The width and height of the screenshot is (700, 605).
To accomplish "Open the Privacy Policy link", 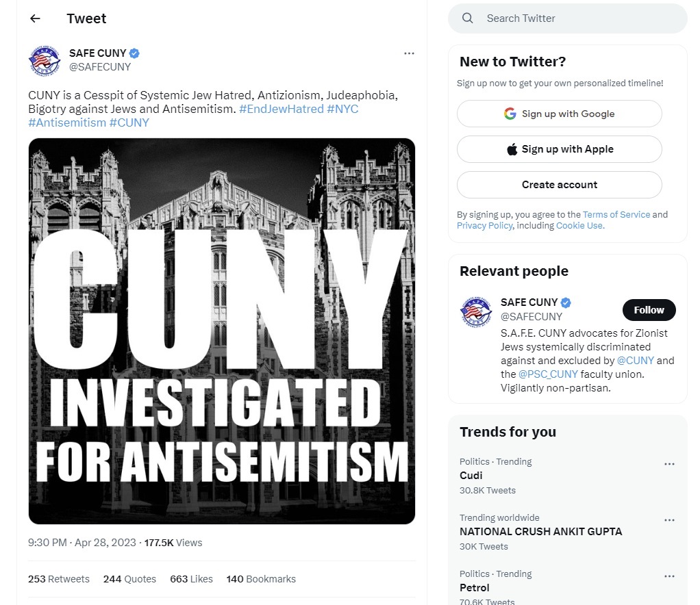I will pos(484,226).
